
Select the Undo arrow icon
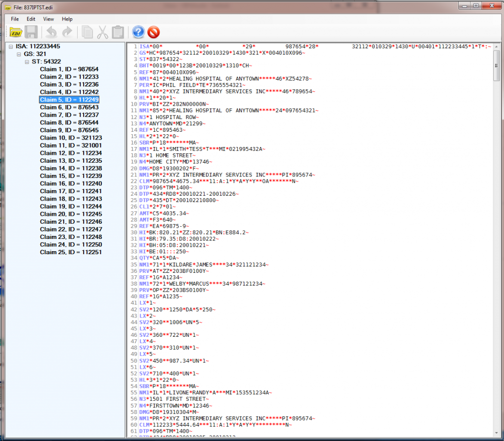click(52, 32)
